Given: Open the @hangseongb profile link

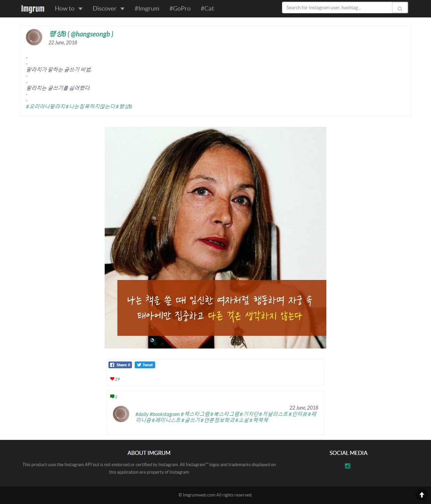Looking at the screenshot, I should coord(81,34).
